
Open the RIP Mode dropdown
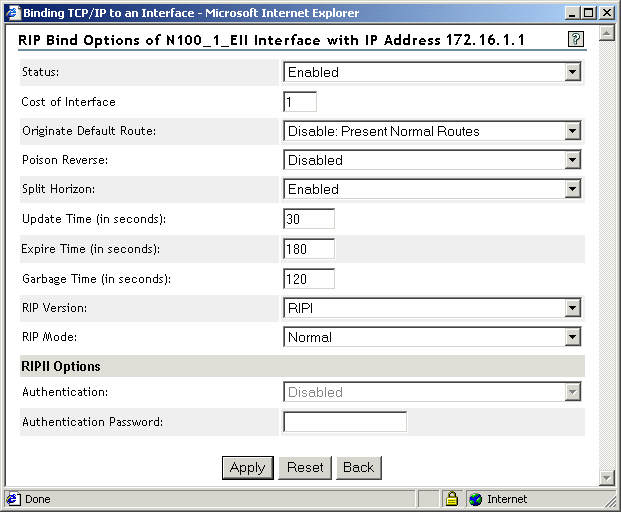[432, 337]
